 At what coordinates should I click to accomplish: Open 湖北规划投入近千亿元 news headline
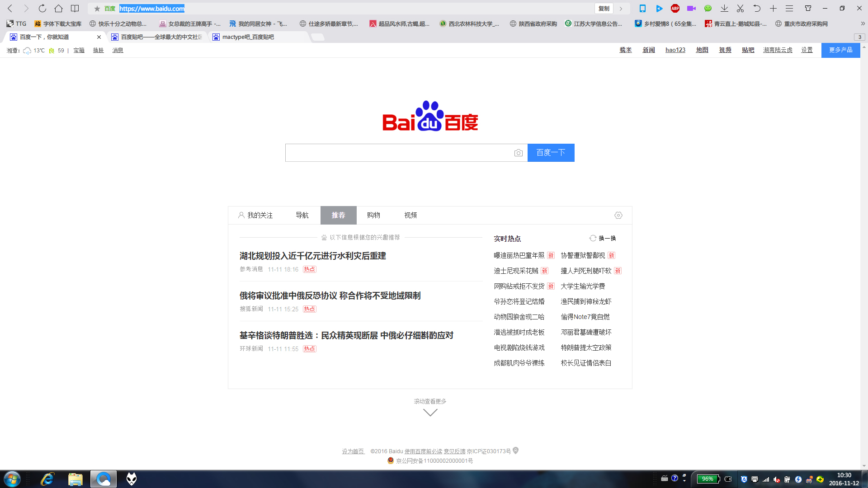click(312, 256)
